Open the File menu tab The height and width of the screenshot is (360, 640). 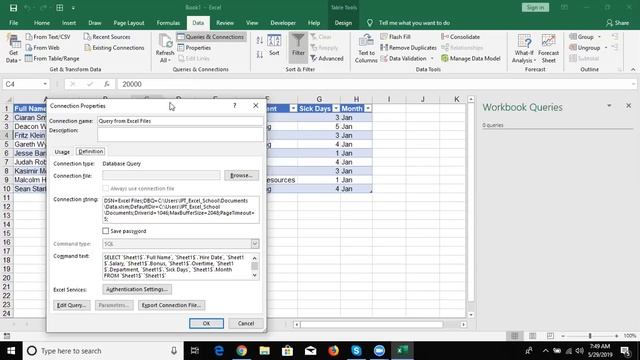[13, 23]
